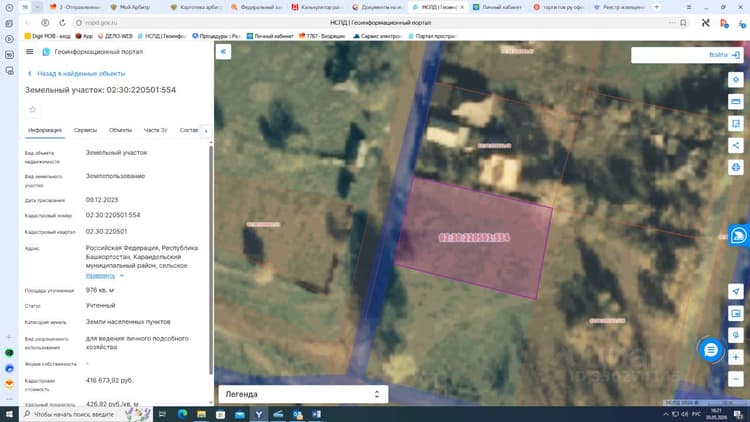Select the area value 976 кв. м
Screen dimensions: 750x422
click(99, 290)
